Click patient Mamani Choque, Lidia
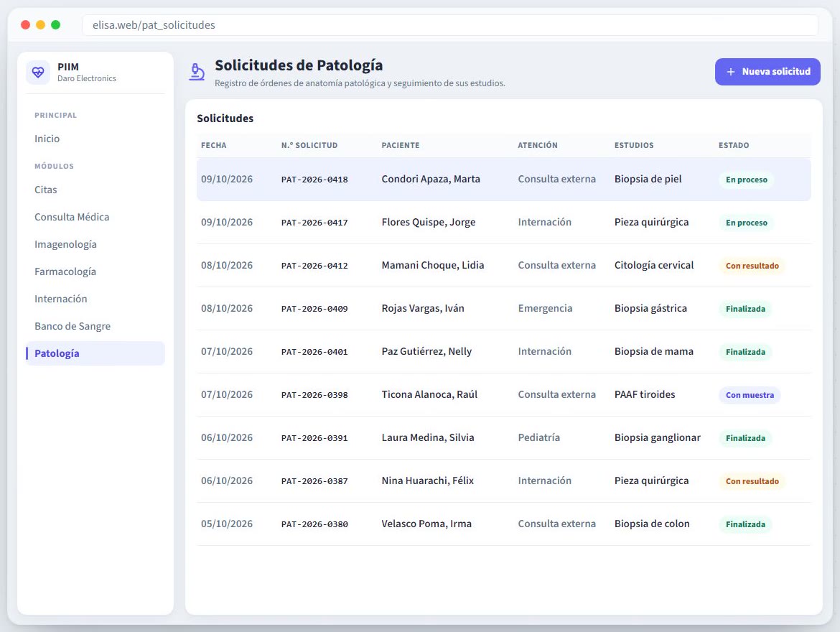This screenshot has width=840, height=632. tap(433, 265)
